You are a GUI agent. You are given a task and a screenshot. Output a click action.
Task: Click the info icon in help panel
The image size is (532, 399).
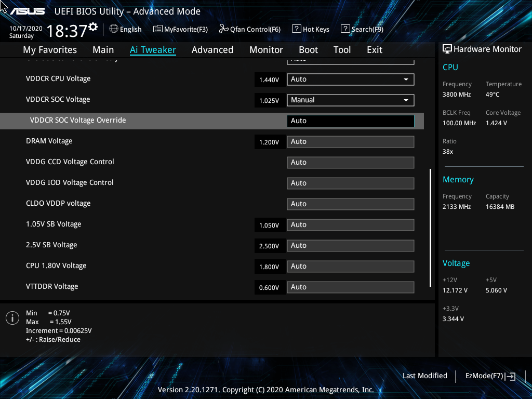click(12, 318)
